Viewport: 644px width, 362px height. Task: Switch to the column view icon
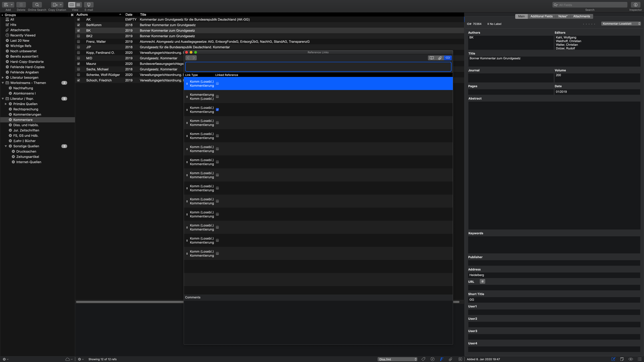[x=72, y=5]
